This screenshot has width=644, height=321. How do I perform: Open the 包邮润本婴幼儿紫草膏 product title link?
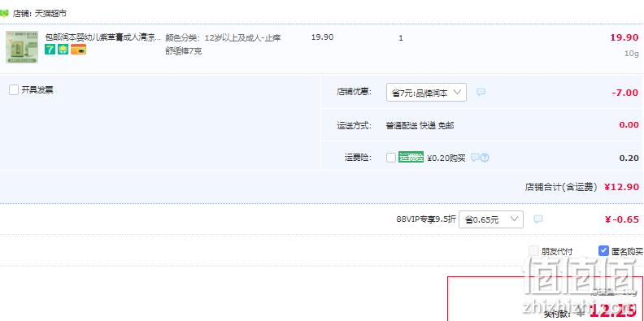click(102, 37)
